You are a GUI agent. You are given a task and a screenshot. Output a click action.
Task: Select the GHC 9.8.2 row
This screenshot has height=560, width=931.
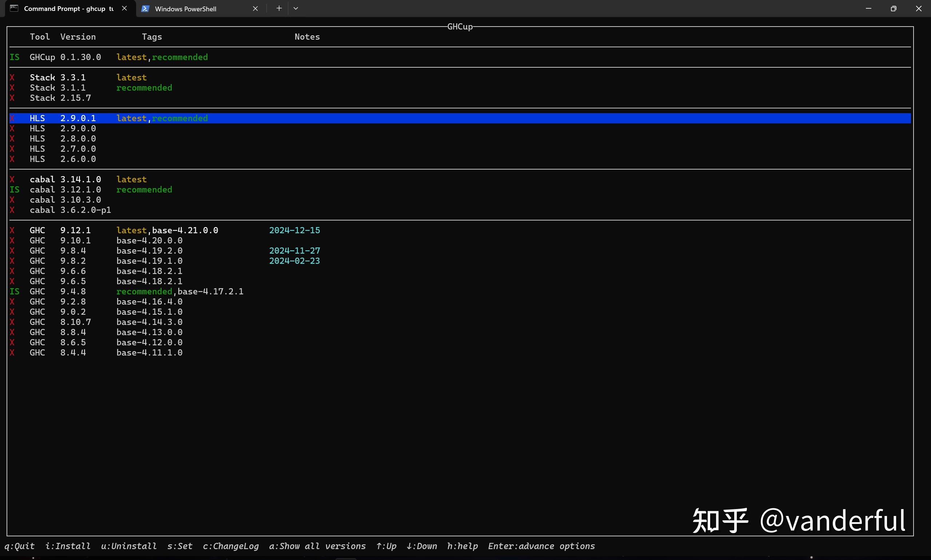click(460, 261)
